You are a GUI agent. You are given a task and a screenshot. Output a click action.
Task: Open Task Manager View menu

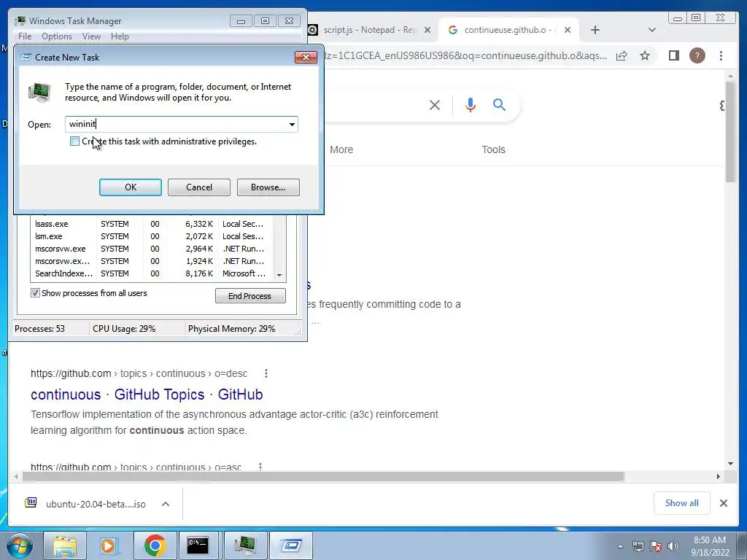91,36
